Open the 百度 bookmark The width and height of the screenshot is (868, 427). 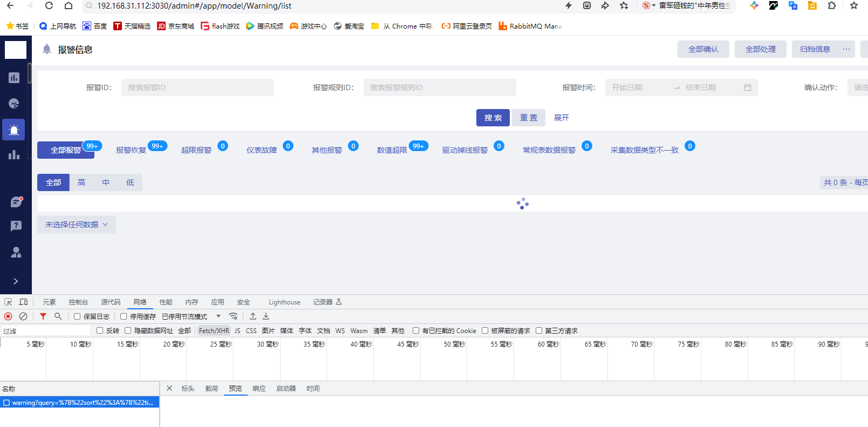point(95,26)
